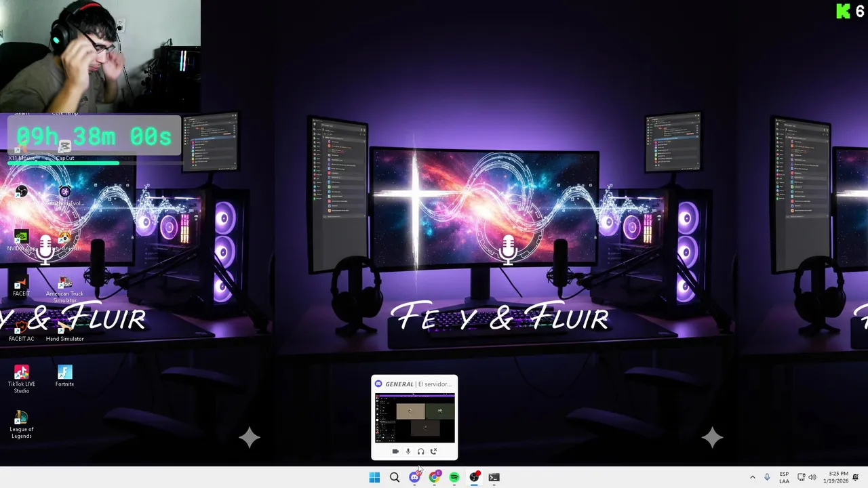
Task: Open taskbar Search
Action: 394,477
